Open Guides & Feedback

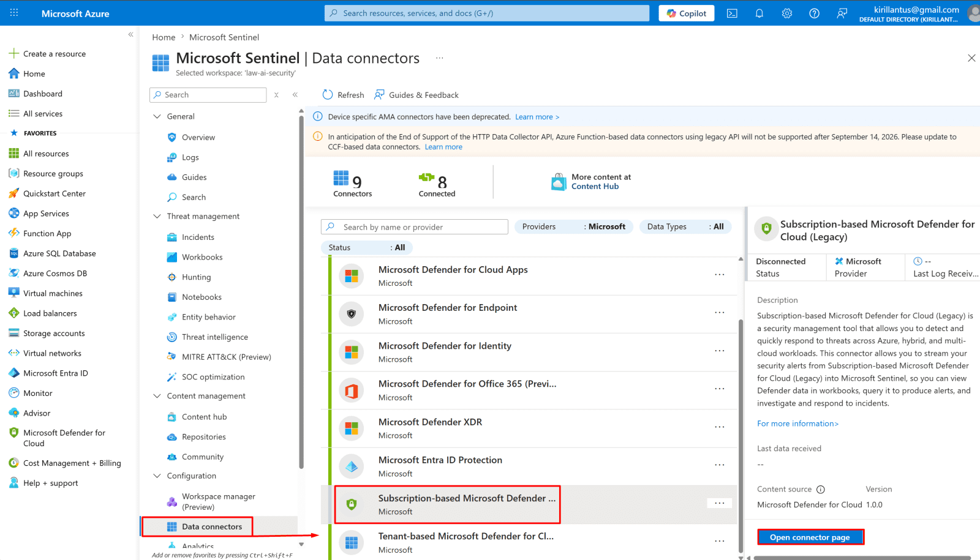pos(417,95)
